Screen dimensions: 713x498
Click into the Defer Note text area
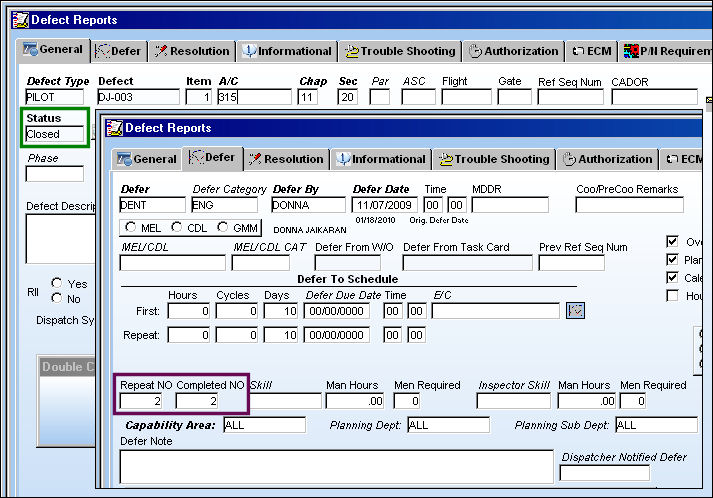click(336, 467)
